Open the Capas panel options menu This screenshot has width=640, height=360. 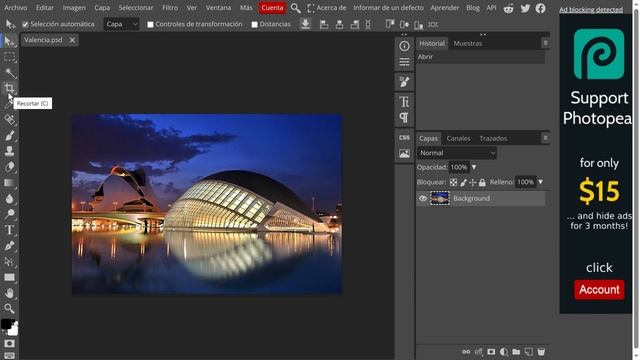(545, 138)
